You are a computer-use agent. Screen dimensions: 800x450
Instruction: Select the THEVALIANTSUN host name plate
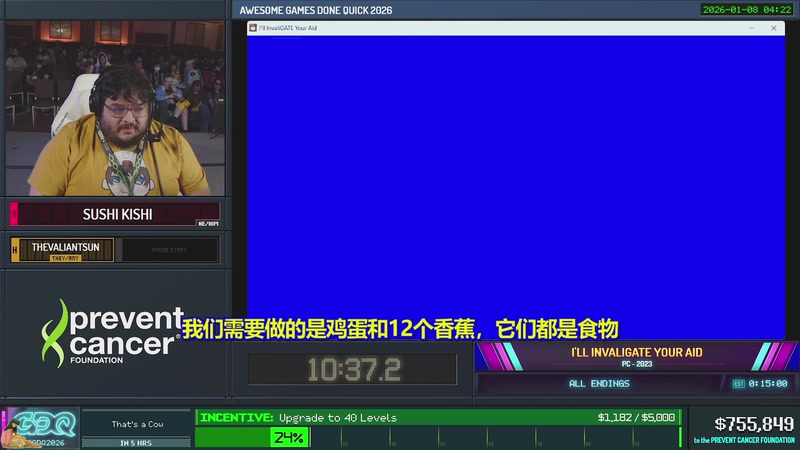(x=63, y=250)
